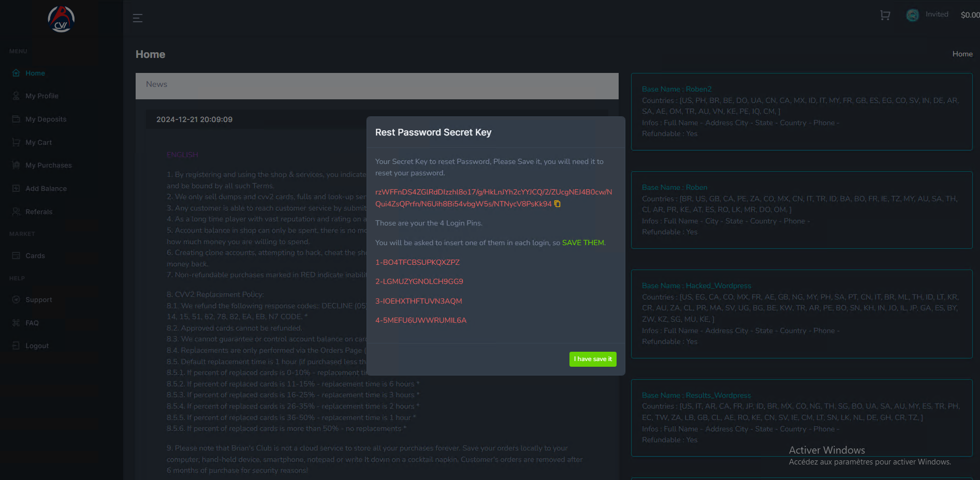Click "Refundable : Yes" in the Roben2 card
The width and height of the screenshot is (980, 480).
[669, 134]
